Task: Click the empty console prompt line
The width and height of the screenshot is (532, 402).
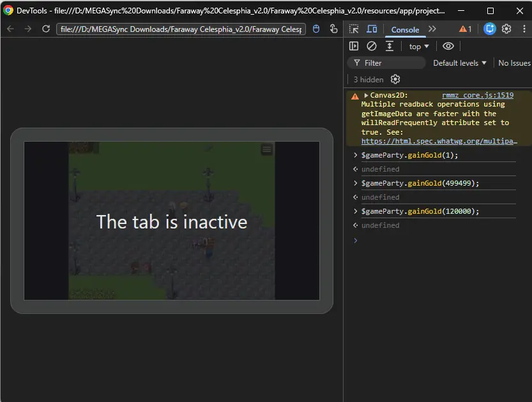Action: coord(437,241)
